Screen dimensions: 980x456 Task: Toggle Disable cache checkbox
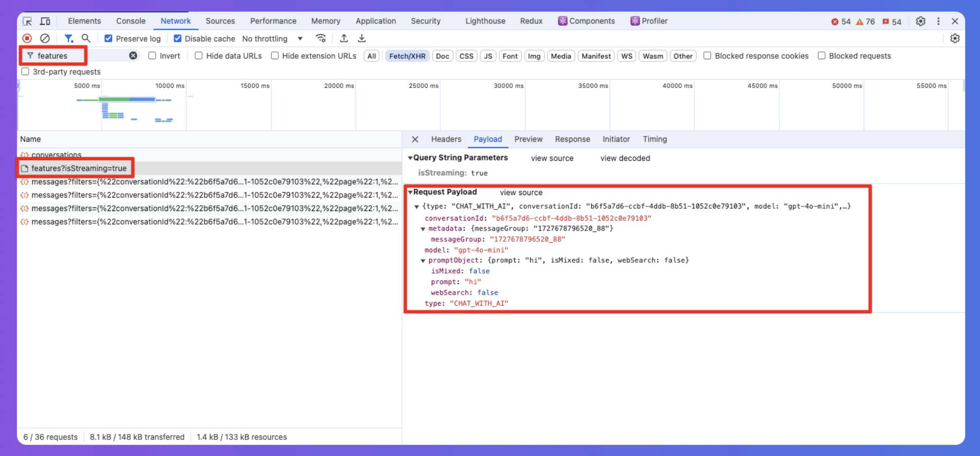tap(178, 38)
